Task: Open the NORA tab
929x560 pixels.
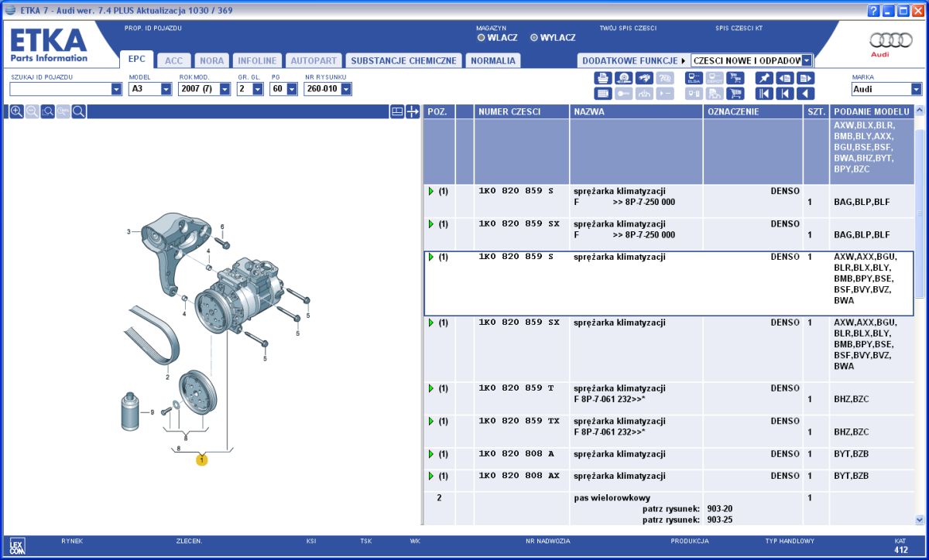Action: [x=212, y=60]
